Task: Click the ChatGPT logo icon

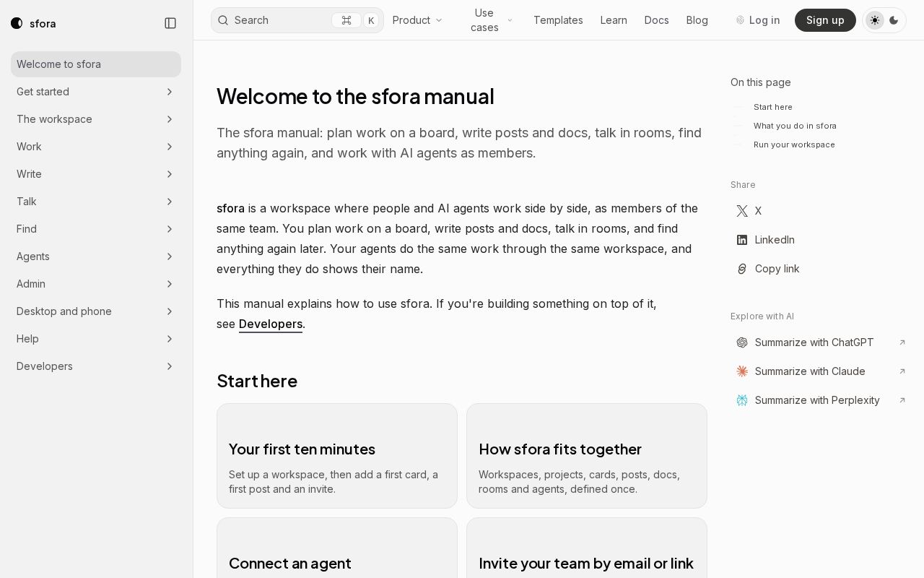Action: [x=742, y=342]
